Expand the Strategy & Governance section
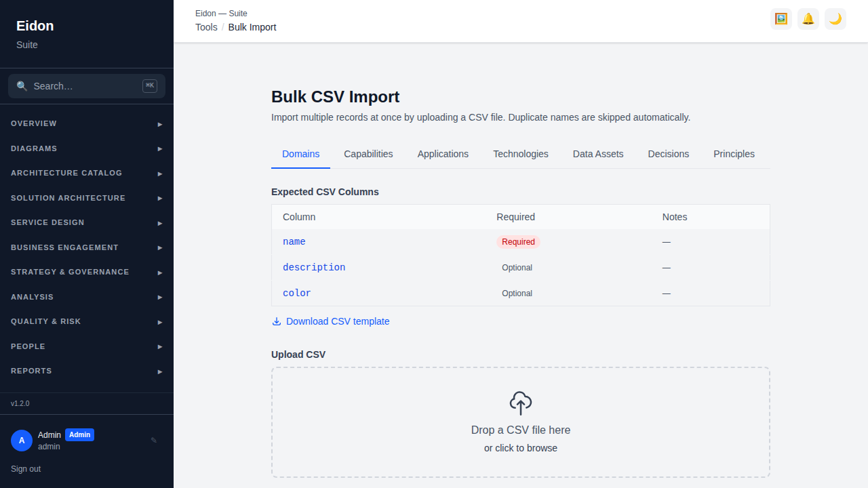The image size is (868, 488). [x=87, y=272]
